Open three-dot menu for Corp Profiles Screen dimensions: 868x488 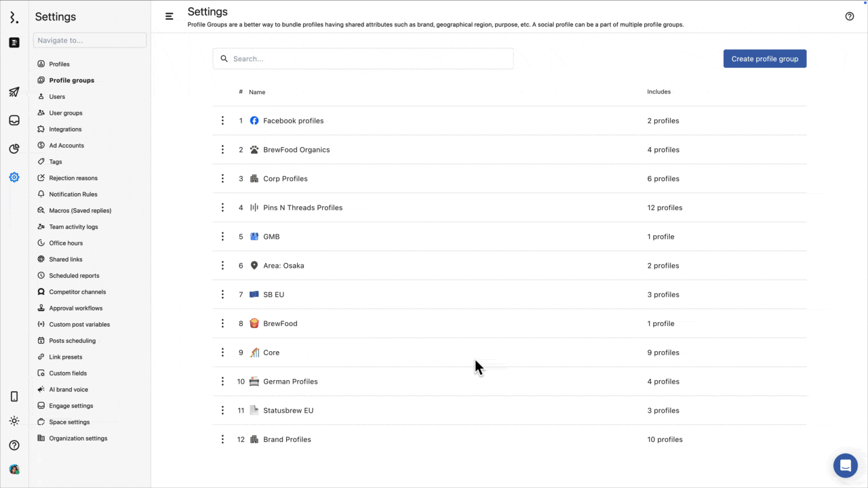pos(222,179)
